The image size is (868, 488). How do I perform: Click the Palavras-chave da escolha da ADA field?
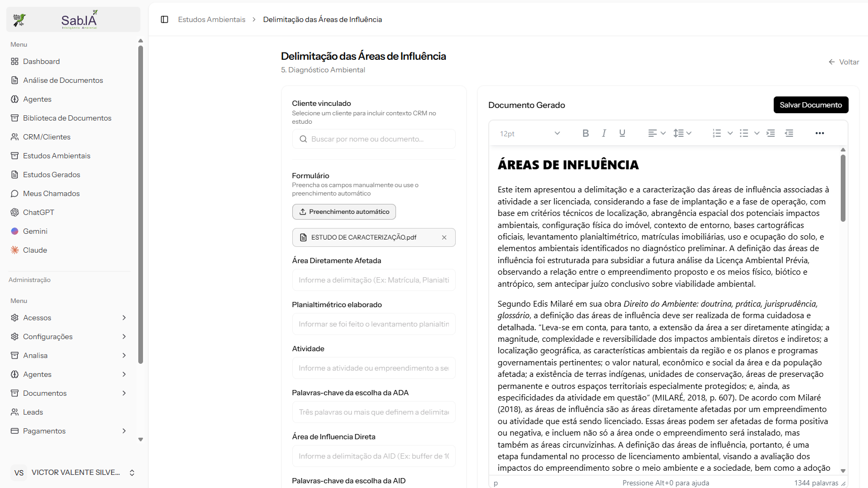(x=373, y=412)
